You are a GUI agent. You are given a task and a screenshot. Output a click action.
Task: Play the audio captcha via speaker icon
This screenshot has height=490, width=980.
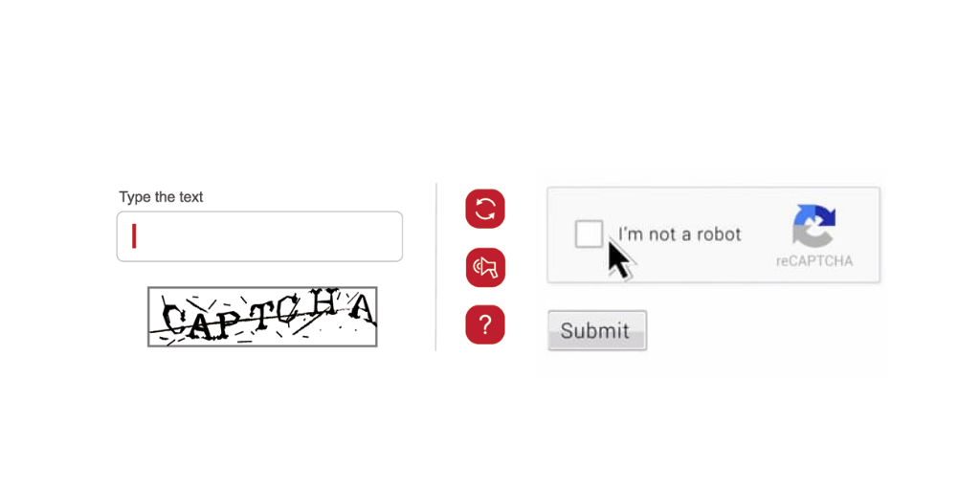(x=485, y=268)
